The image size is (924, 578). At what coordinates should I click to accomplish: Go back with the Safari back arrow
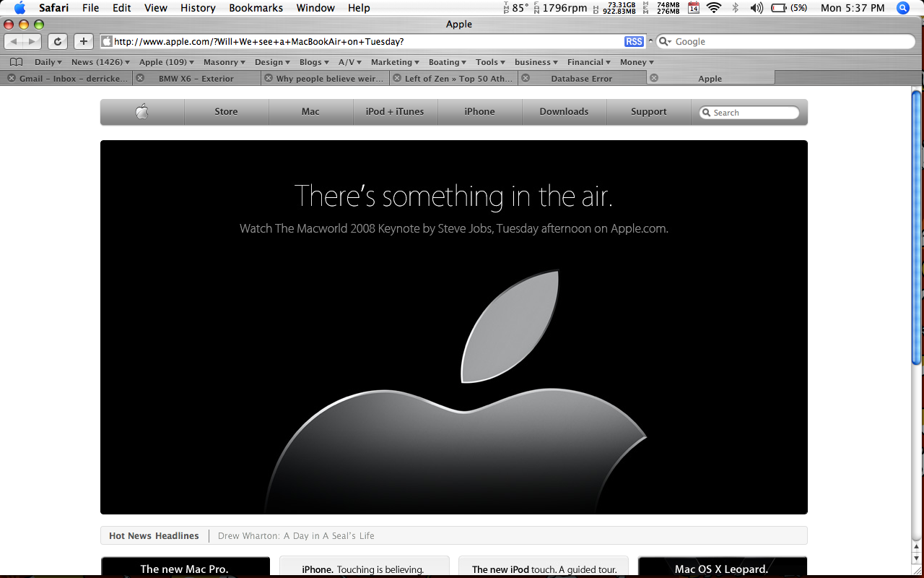pos(14,42)
